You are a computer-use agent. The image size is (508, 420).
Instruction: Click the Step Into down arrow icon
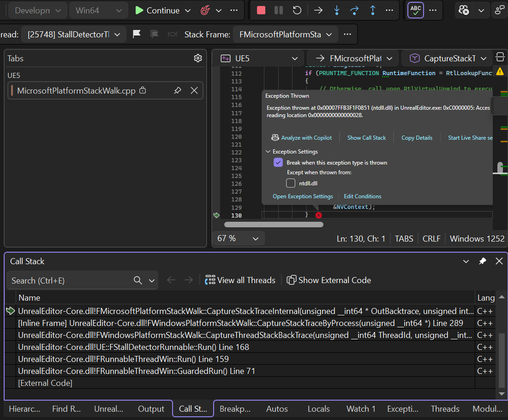pos(336,10)
